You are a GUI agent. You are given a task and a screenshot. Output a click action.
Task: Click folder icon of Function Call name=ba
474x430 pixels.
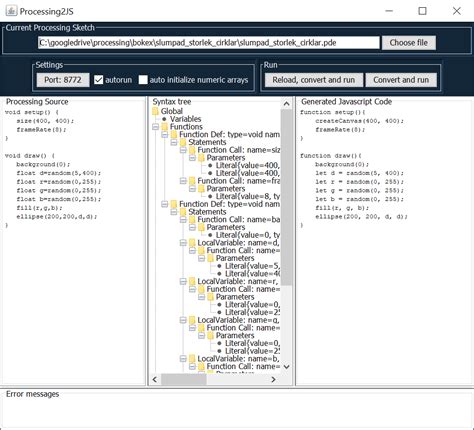pos(192,220)
